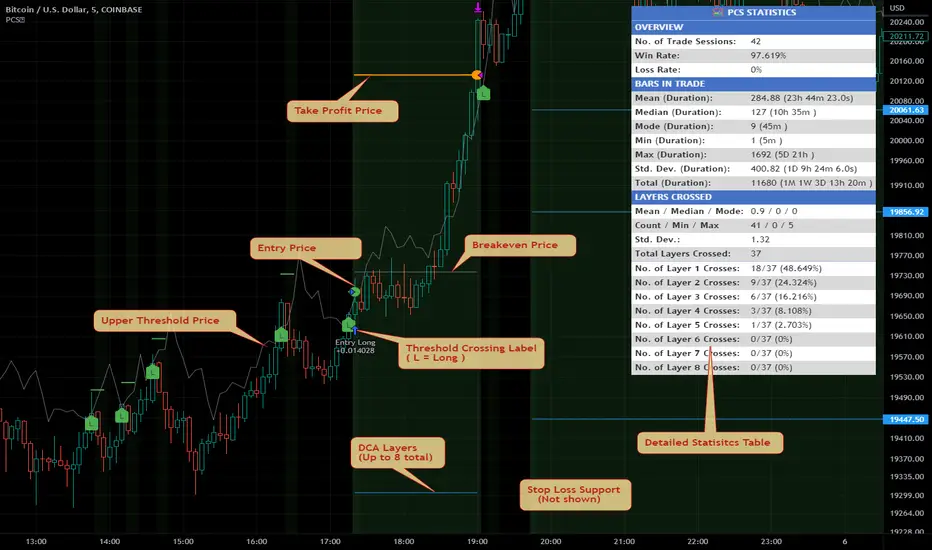932x550 pixels.
Task: Click the Layer 4 Crosses value 3/37
Action: (781, 311)
